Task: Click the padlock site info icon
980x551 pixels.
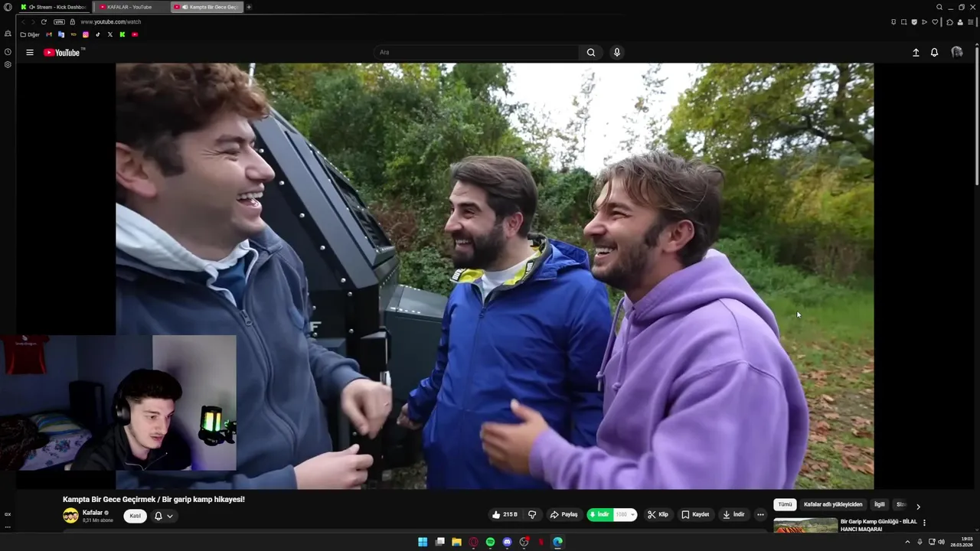Action: click(x=73, y=22)
